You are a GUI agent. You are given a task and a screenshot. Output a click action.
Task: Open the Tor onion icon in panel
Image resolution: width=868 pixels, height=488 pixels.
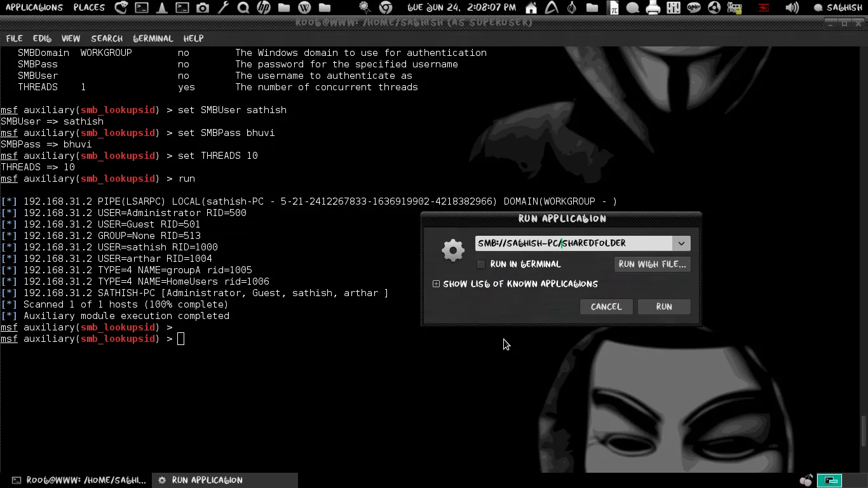pyautogui.click(x=571, y=8)
